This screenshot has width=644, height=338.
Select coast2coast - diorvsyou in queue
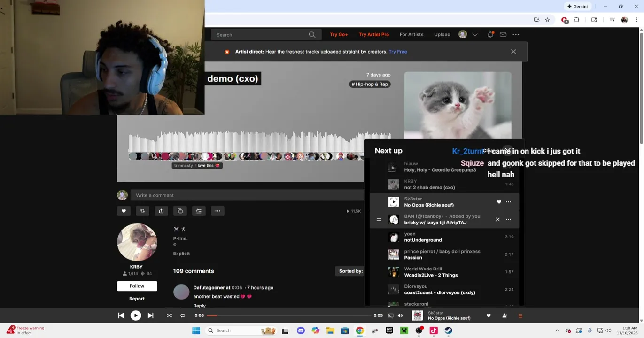(444, 290)
